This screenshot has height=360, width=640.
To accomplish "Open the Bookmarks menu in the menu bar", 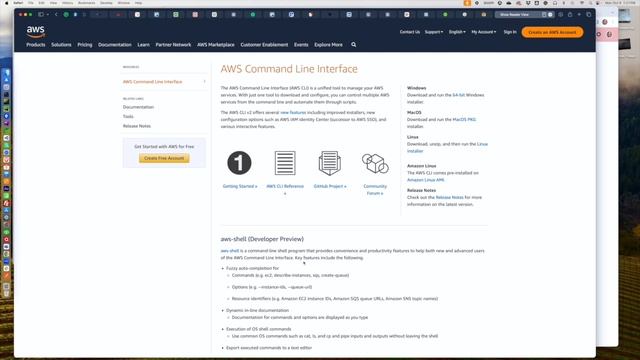I will coord(87,3).
